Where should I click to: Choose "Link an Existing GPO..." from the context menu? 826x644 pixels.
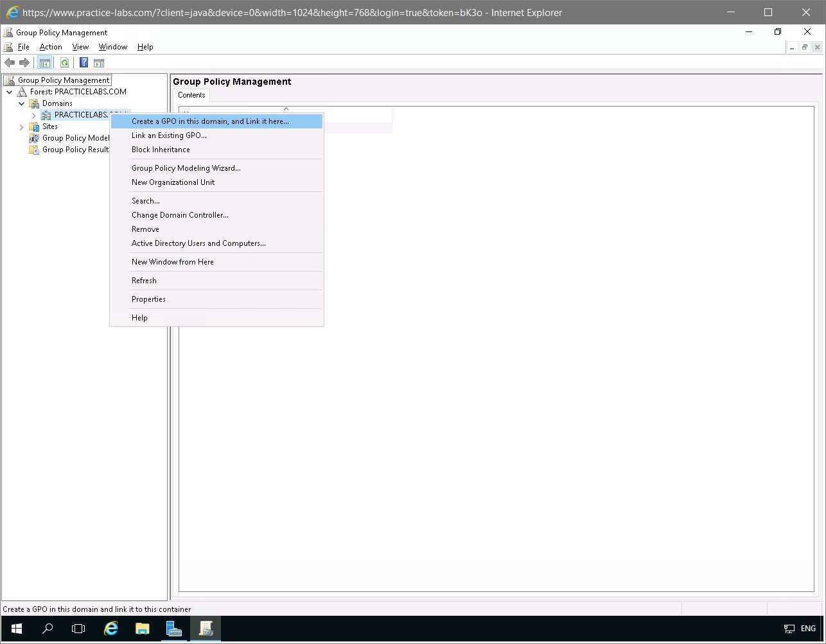pyautogui.click(x=169, y=135)
